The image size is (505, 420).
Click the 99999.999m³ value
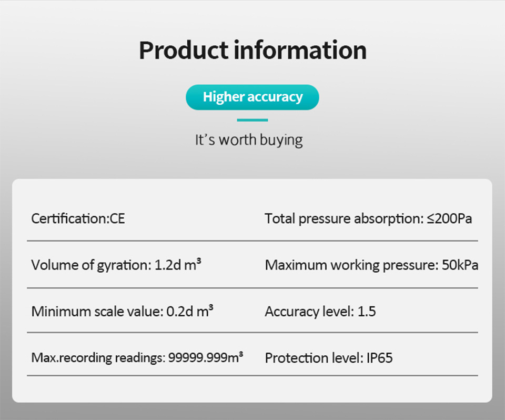[x=206, y=358]
